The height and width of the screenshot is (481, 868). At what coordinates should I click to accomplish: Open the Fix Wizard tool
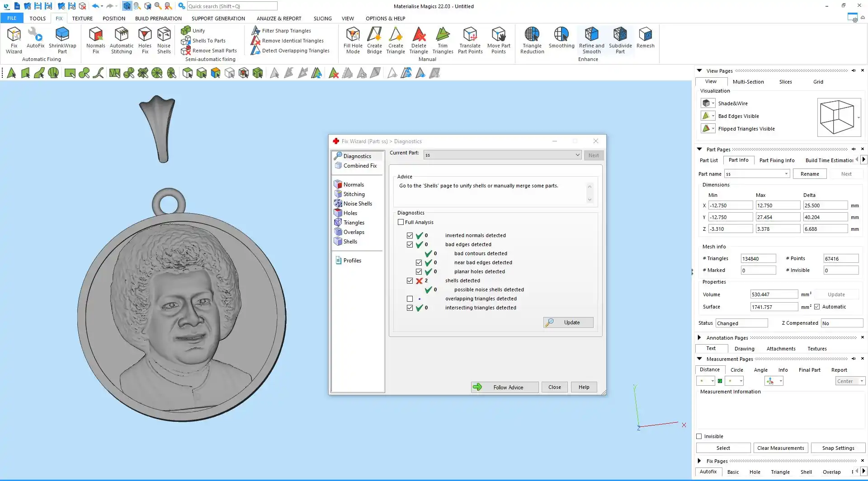pos(14,40)
